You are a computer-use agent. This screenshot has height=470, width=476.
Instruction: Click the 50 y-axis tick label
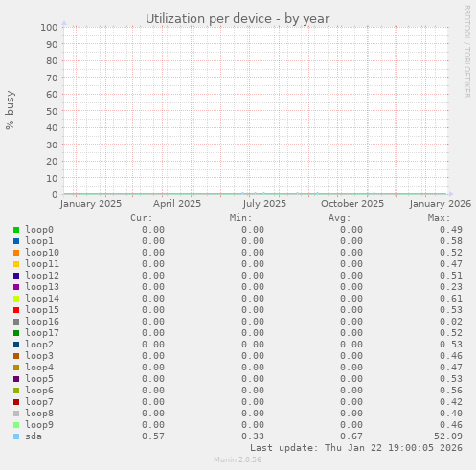point(52,111)
